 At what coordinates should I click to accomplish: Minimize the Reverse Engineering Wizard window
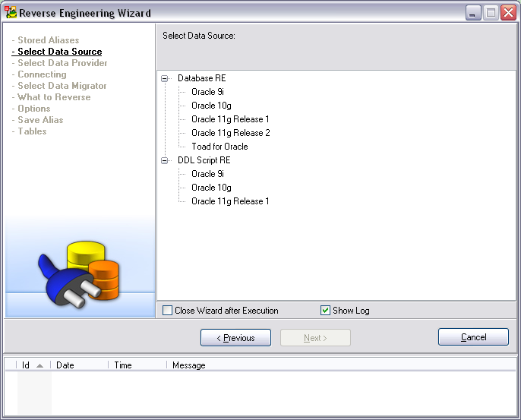(473, 13)
